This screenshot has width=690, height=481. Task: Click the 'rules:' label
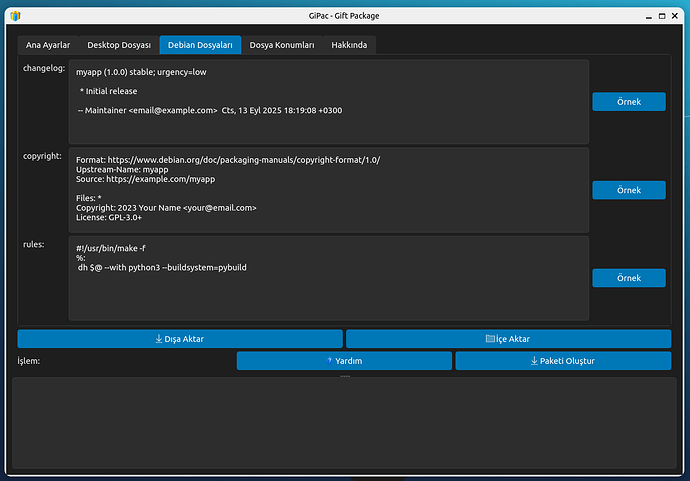click(33, 244)
